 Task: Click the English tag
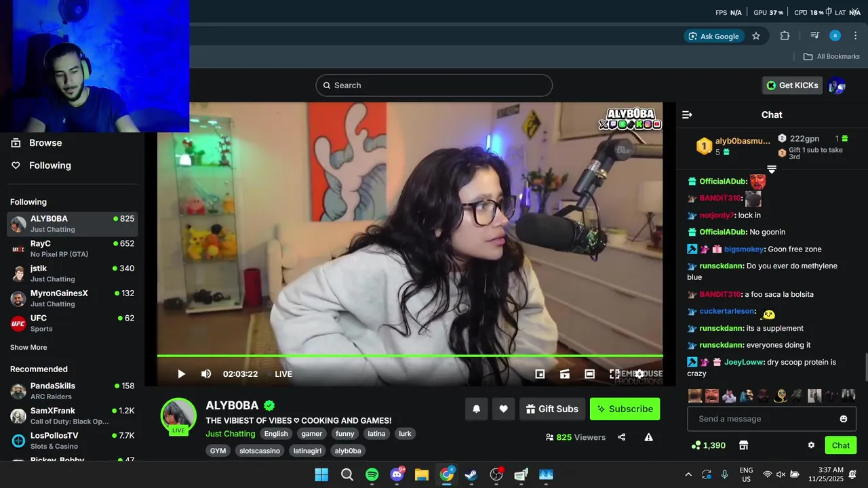(x=276, y=434)
